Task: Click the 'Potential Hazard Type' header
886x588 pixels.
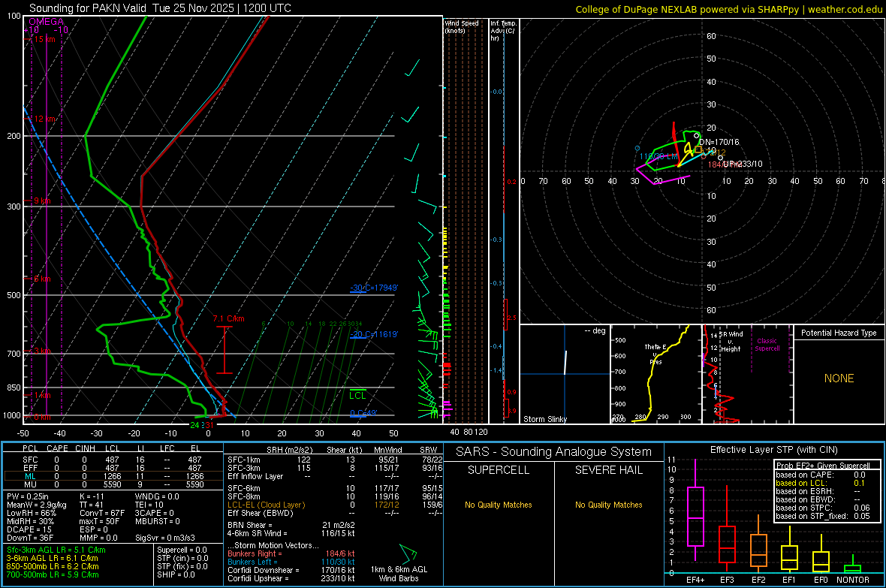Action: tap(839, 333)
